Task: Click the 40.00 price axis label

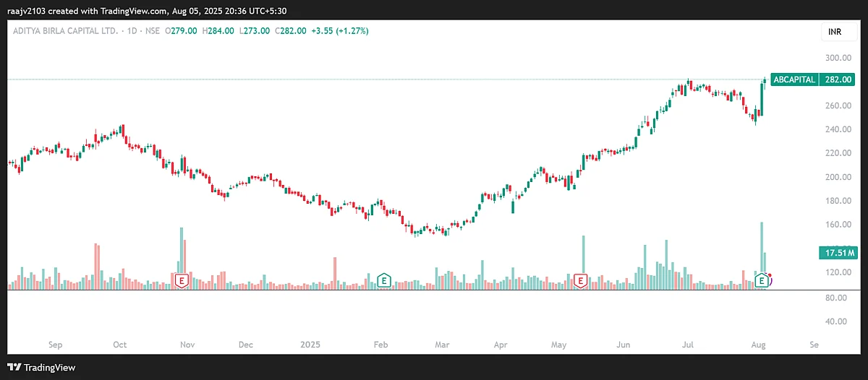Action: tap(837, 321)
